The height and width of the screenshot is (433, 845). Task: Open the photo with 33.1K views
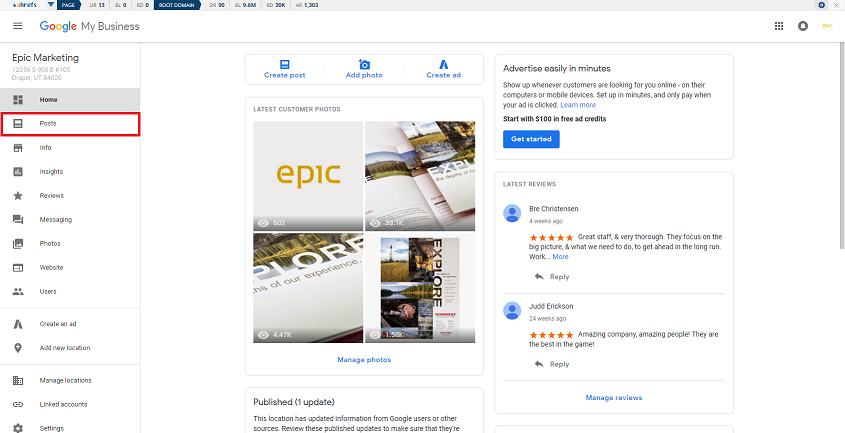(420, 176)
